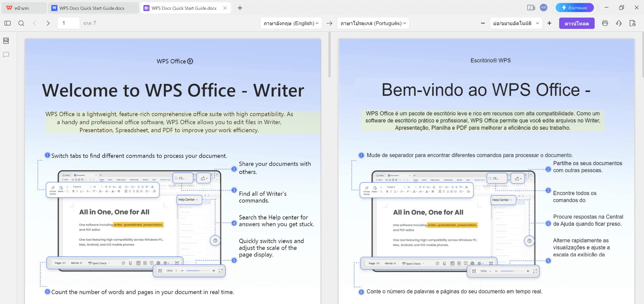Click the purple ดาวน์โหลด download button
This screenshot has width=644, height=304.
pyautogui.click(x=577, y=23)
